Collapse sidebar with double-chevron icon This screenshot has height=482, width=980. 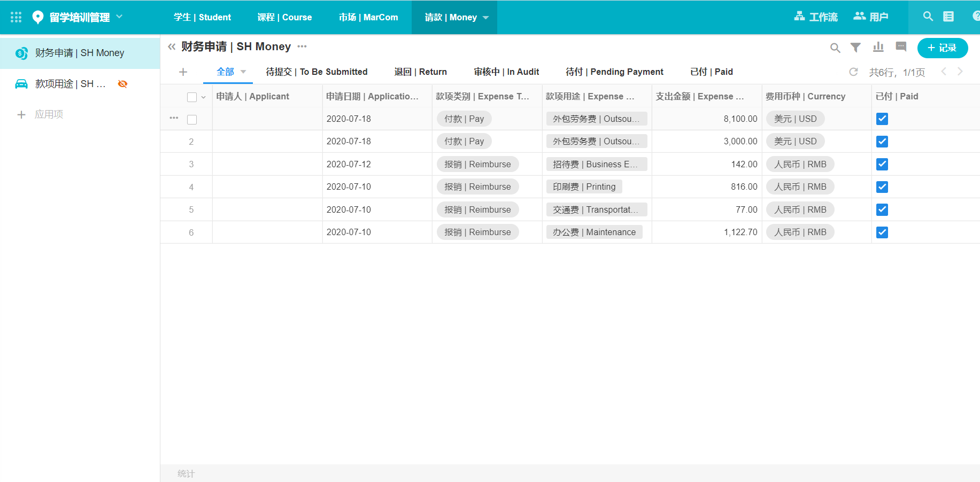[x=172, y=47]
